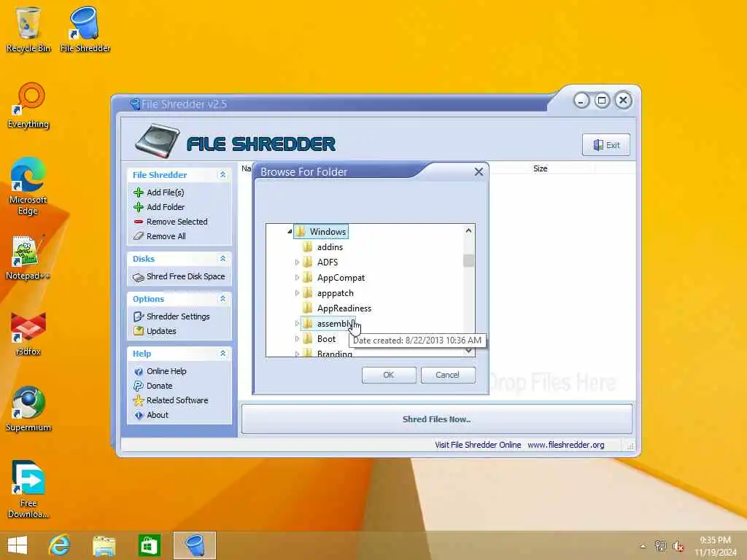Select the File Shredder desktop shortcut

click(x=85, y=29)
